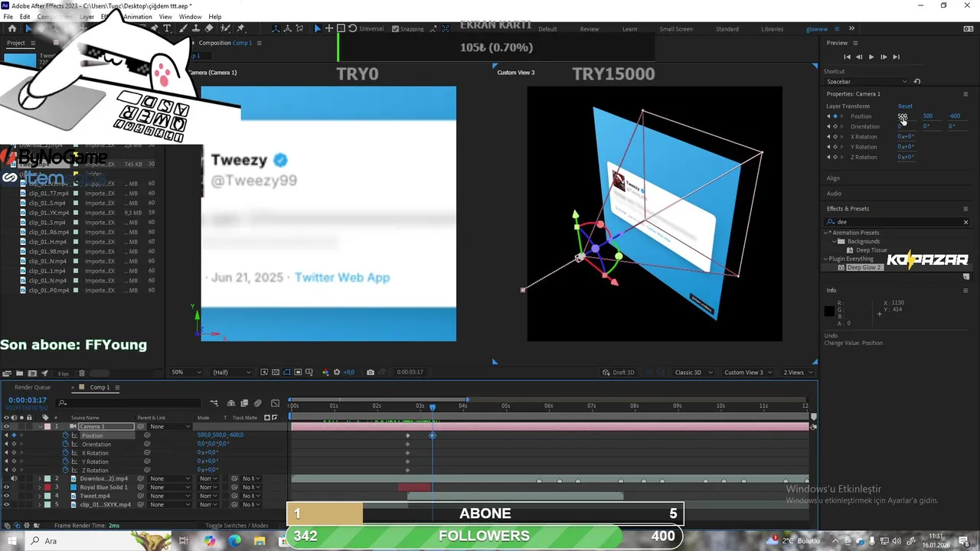This screenshot has width=980, height=551.
Task: Jump to last frame in Preview panel
Action: tap(896, 57)
